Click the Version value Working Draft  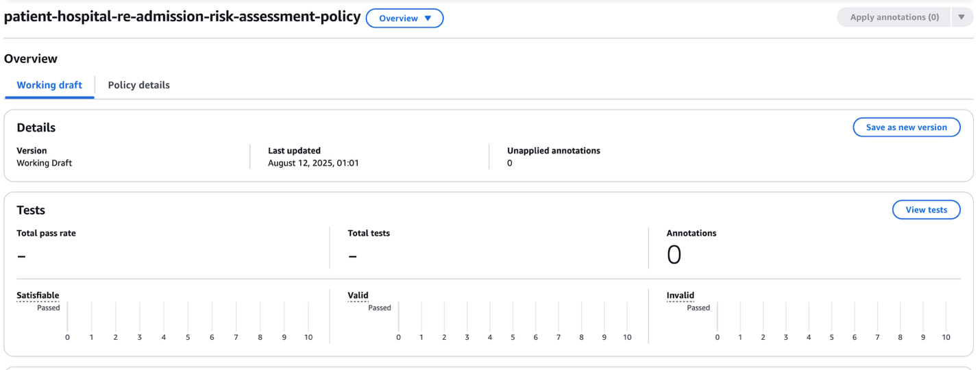[44, 163]
